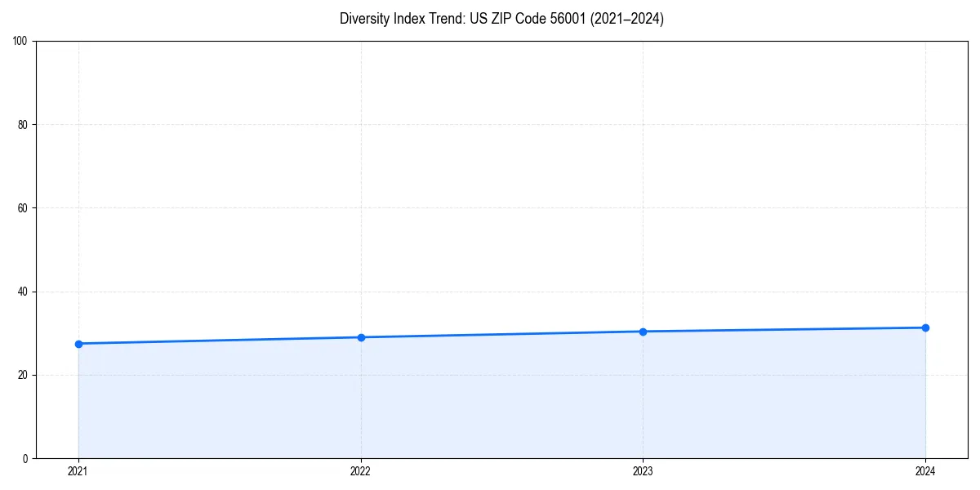This screenshot has height=490, width=980.
Task: Click the 2024 data point marker
Action: (x=925, y=327)
